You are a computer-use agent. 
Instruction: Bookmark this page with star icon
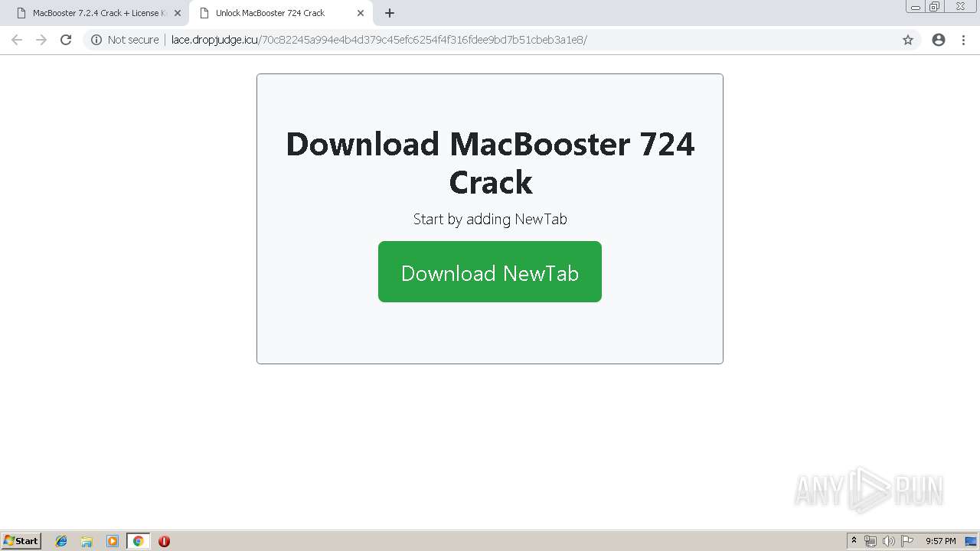[x=908, y=40]
